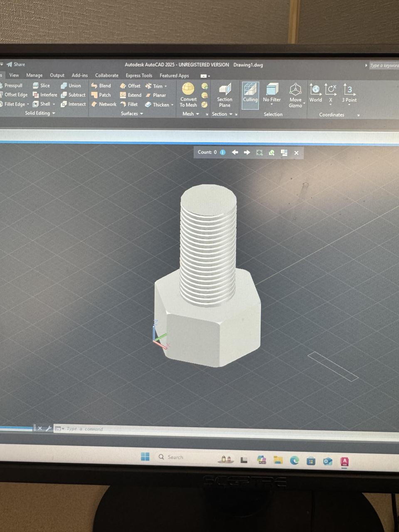
Task: Close the command line with X
Action: coord(40,428)
